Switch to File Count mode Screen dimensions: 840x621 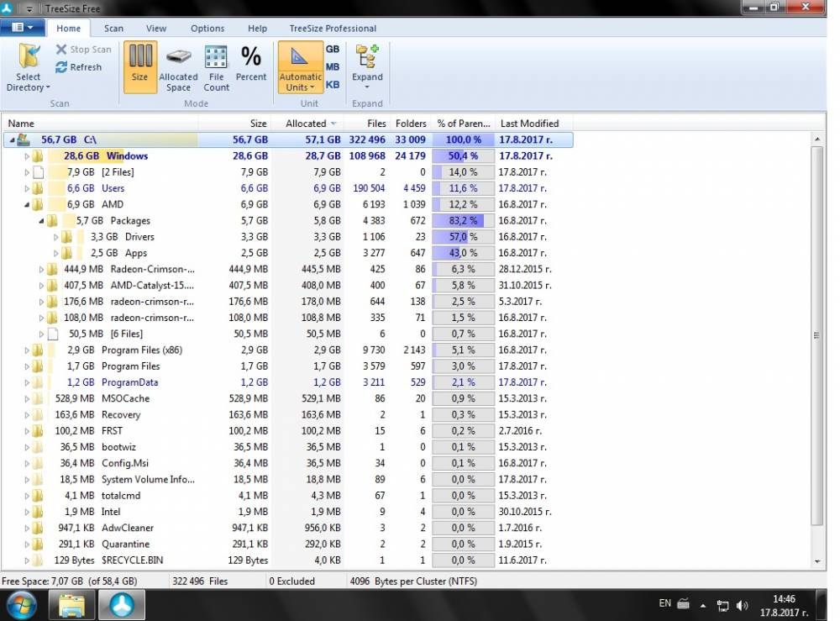pos(216,67)
